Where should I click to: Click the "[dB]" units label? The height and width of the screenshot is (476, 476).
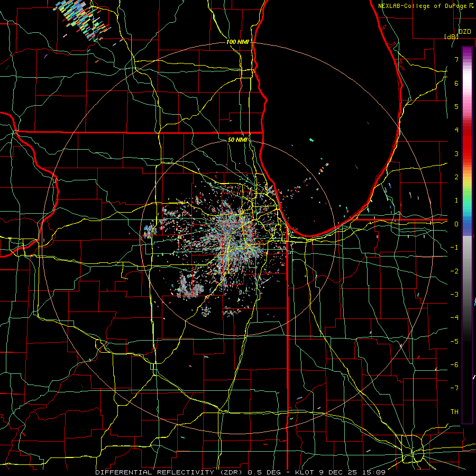pyautogui.click(x=452, y=36)
